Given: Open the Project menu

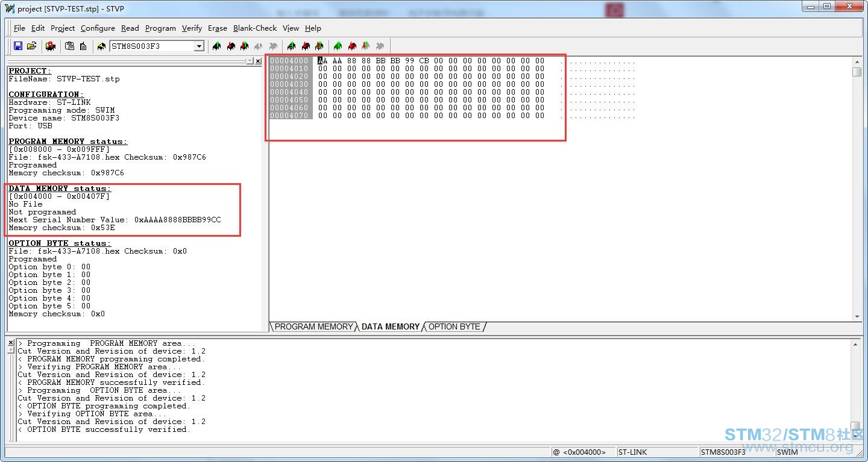Looking at the screenshot, I should tap(63, 28).
